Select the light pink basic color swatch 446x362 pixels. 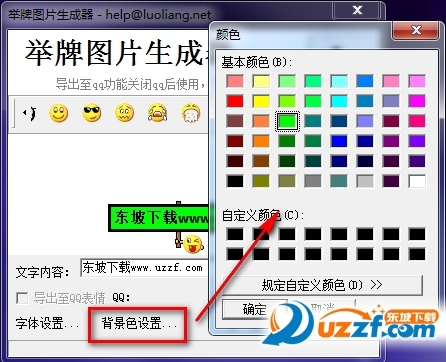pyautogui.click(x=391, y=81)
